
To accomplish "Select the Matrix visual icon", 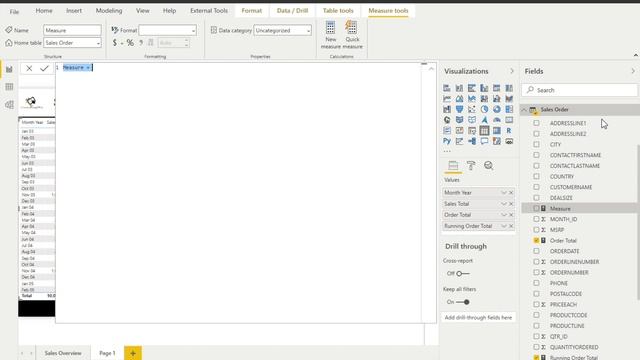I will tap(497, 131).
